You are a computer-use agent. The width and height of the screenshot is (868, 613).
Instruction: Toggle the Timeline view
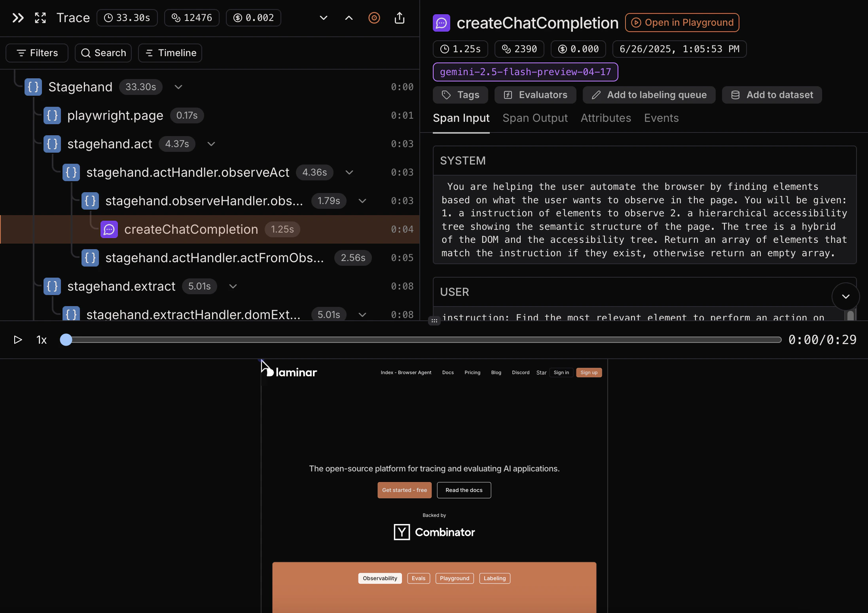click(170, 53)
